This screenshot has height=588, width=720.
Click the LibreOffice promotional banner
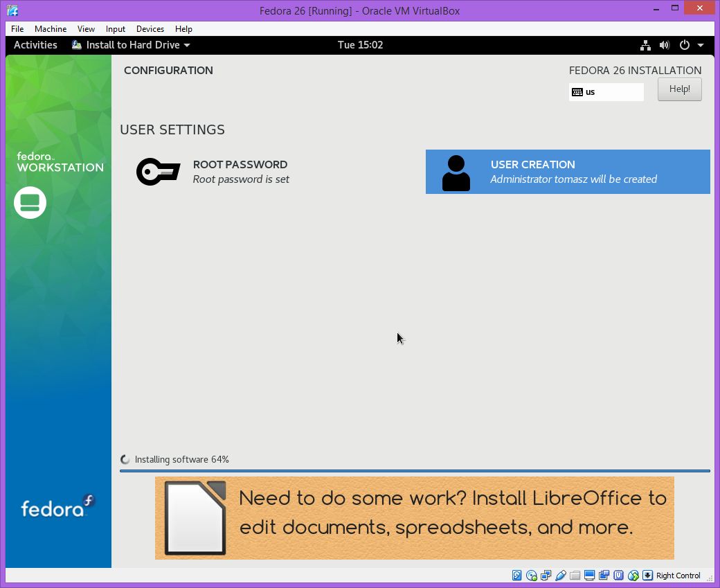click(414, 518)
